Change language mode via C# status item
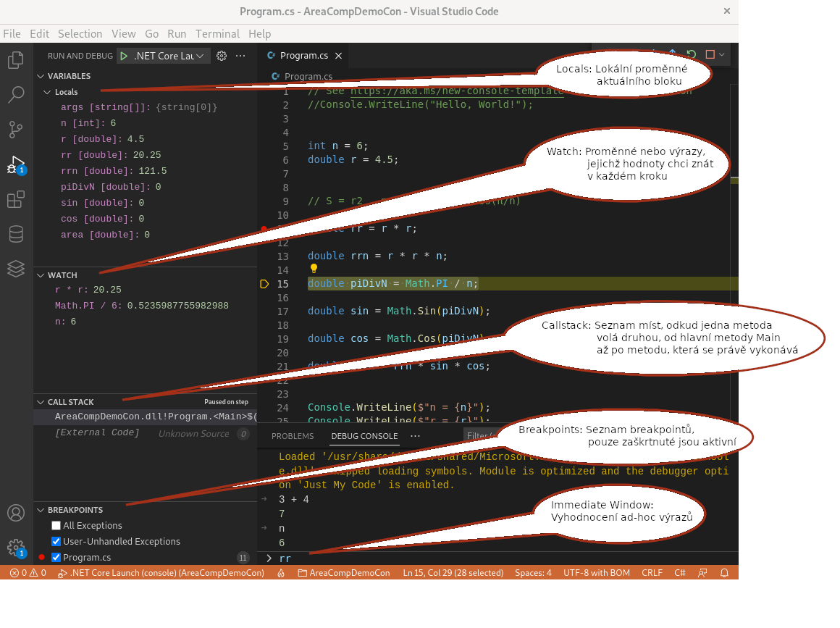Image resolution: width=840 pixels, height=628 pixels. click(x=680, y=573)
